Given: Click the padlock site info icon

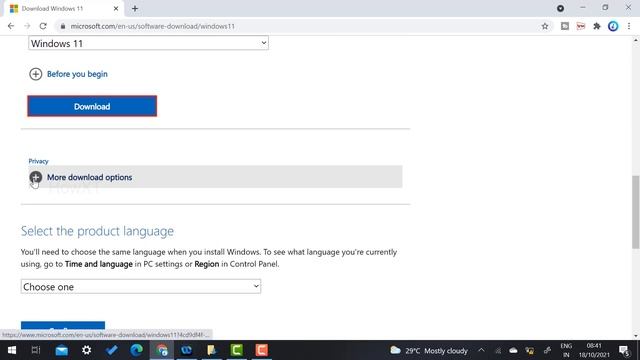Looking at the screenshot, I should (x=62, y=26).
